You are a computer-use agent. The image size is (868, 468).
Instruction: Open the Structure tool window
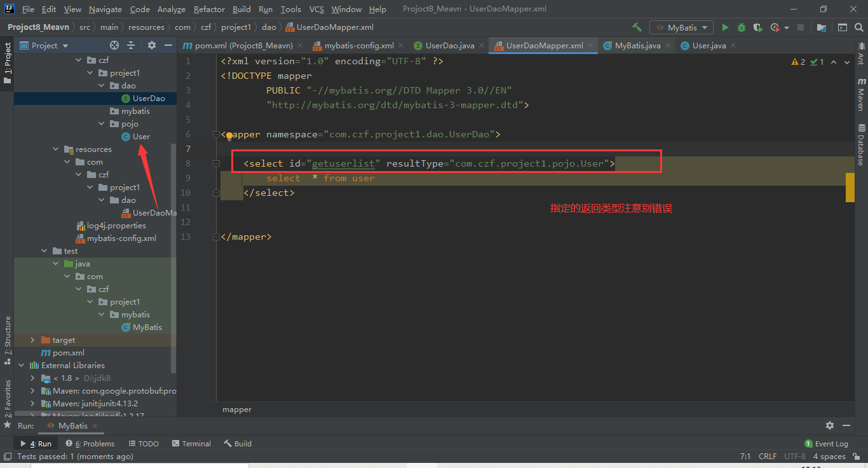point(7,340)
